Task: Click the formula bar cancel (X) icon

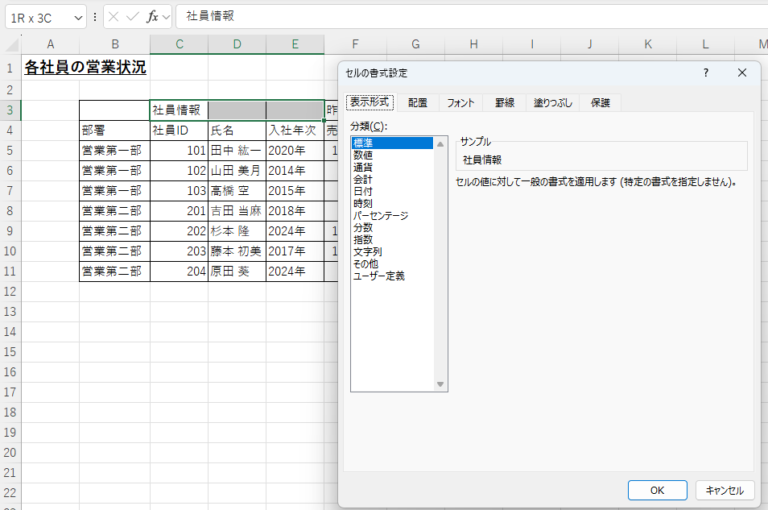Action: point(113,17)
